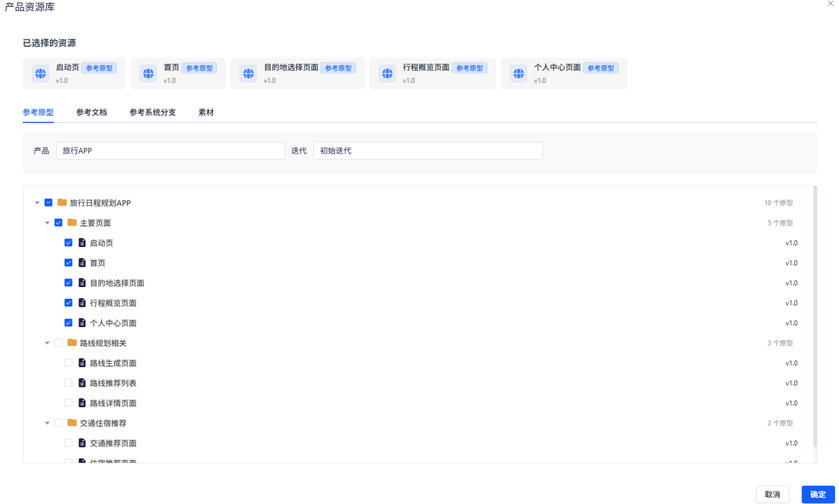Image resolution: width=839 pixels, height=504 pixels.
Task: Click the globe icon on 个人中心页面 card
Action: tap(518, 73)
